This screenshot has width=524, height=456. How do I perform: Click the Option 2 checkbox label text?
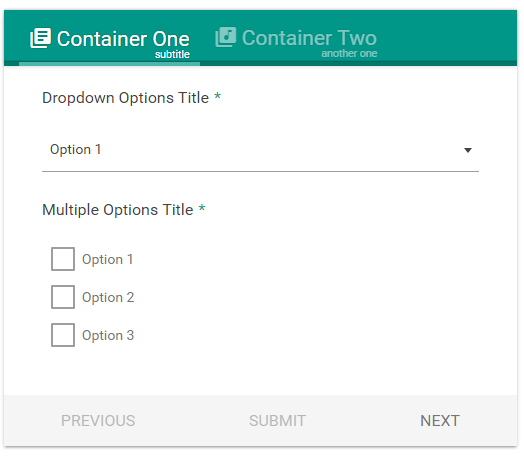click(108, 297)
